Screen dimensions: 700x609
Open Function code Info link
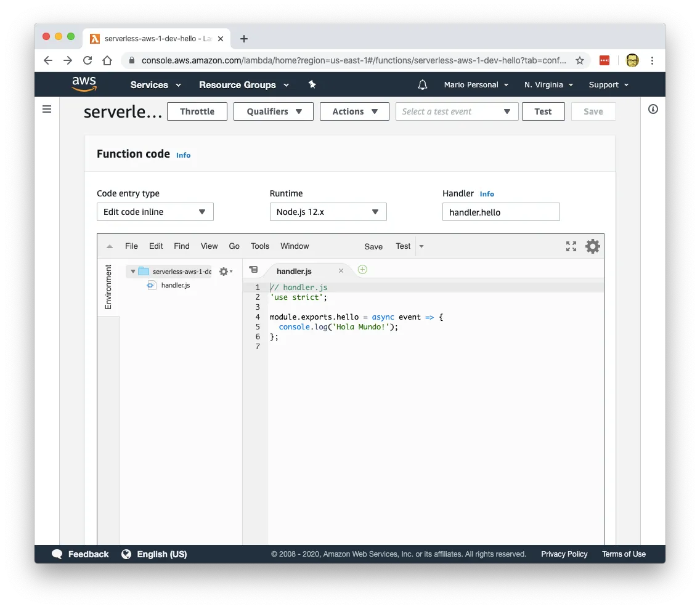pyautogui.click(x=183, y=155)
